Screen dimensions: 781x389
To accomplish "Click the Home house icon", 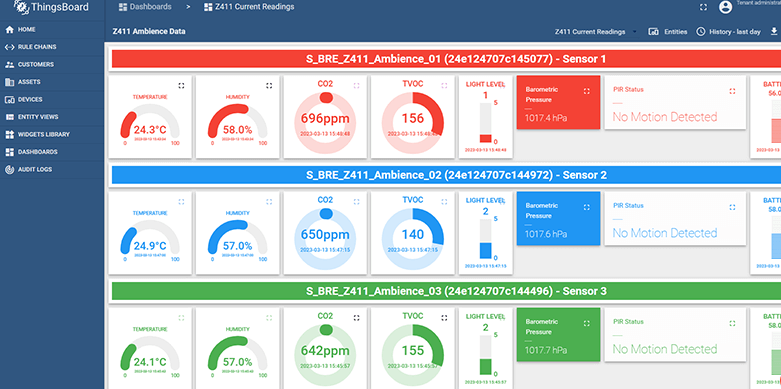I will point(9,29).
